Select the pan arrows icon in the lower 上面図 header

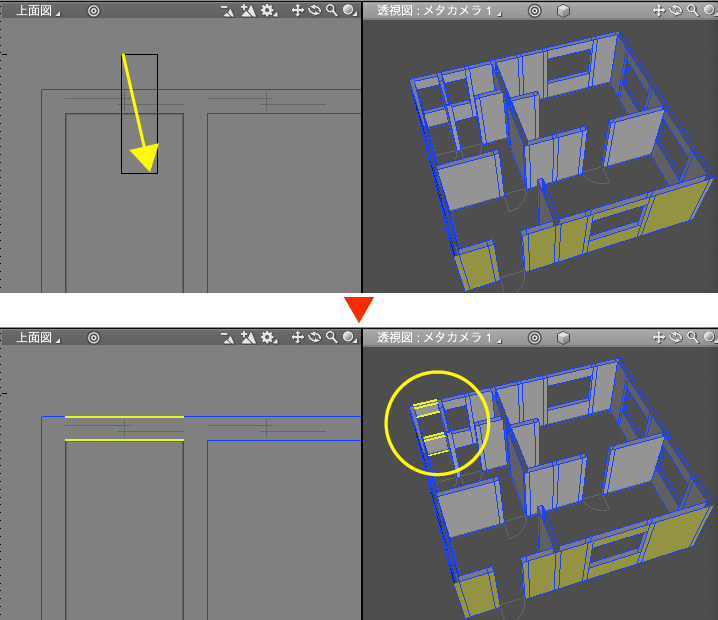coord(298,337)
